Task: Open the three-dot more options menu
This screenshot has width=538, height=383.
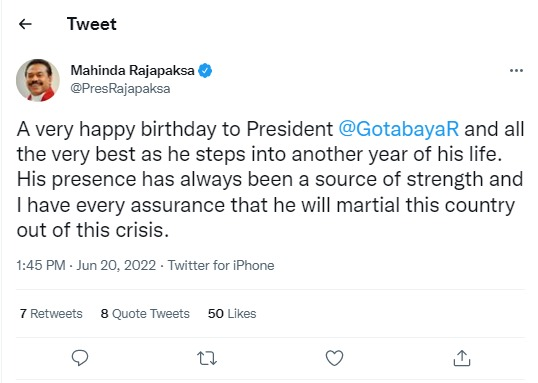Action: [516, 71]
